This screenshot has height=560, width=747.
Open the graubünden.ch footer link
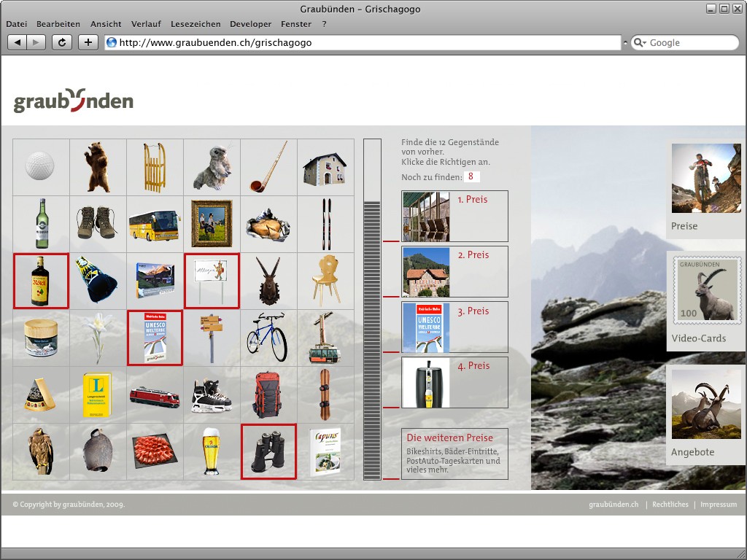click(x=614, y=505)
